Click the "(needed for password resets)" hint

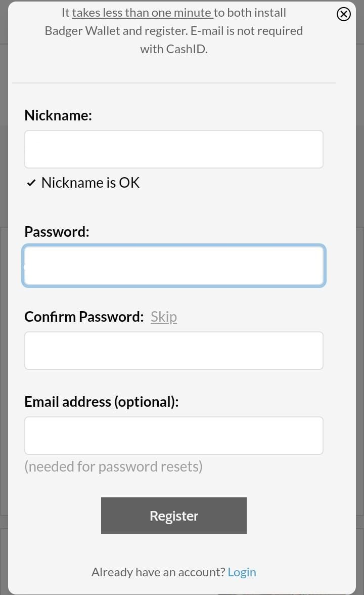[113, 466]
